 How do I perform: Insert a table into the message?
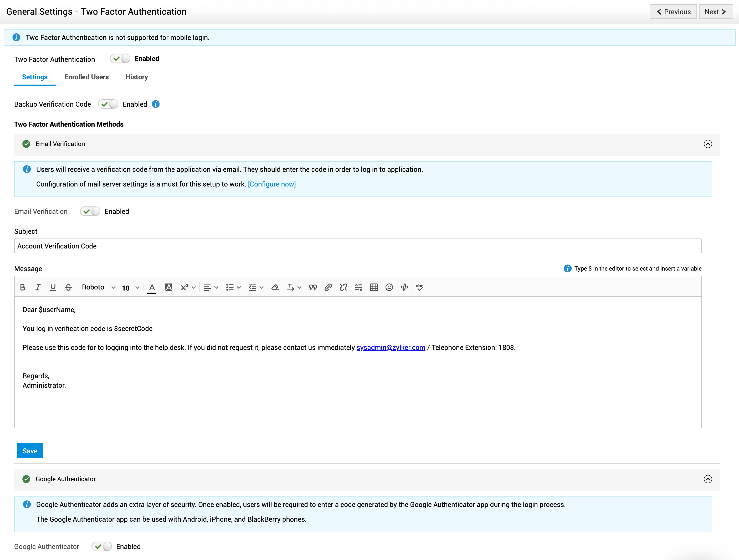(x=374, y=287)
